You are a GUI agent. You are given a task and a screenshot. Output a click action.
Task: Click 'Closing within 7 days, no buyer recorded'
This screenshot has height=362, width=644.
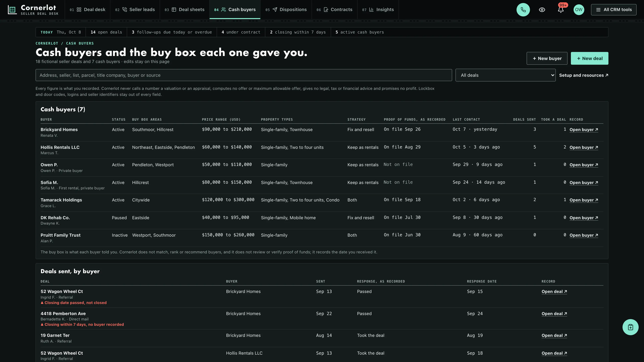82,324
